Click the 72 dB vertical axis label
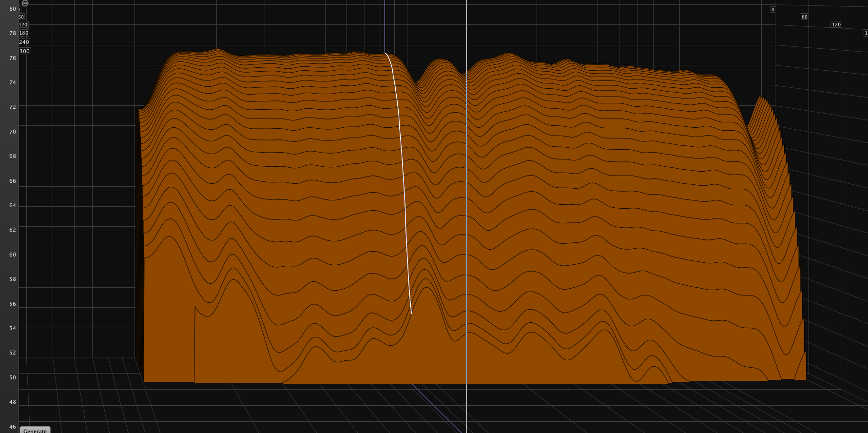Image resolution: width=868 pixels, height=433 pixels. pos(13,106)
